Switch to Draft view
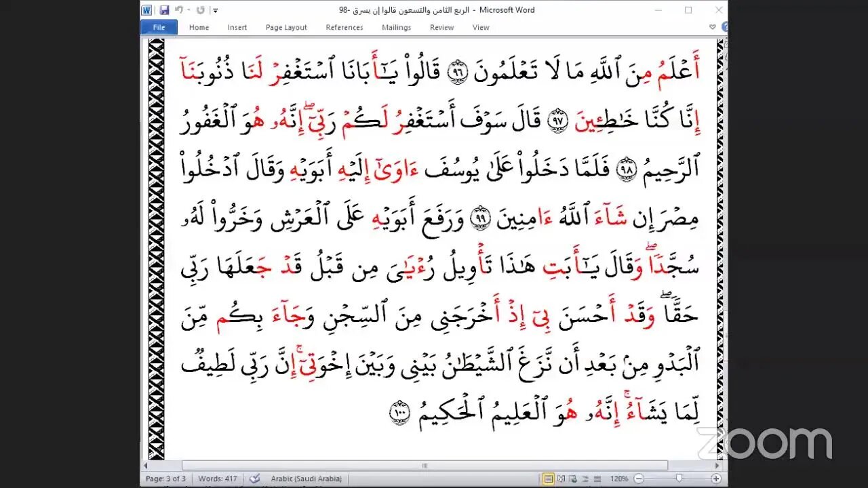This screenshot has height=488, width=868. (x=597, y=479)
